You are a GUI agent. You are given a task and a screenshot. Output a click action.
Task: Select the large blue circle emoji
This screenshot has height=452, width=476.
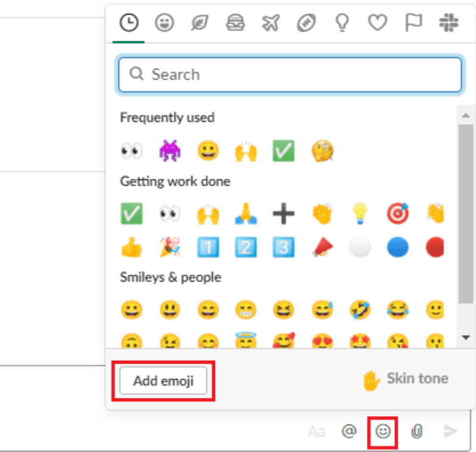click(x=397, y=247)
